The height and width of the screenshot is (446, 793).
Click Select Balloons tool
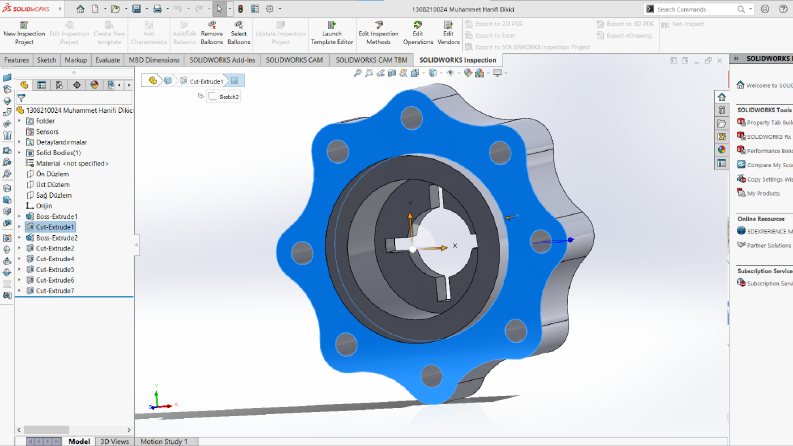239,33
